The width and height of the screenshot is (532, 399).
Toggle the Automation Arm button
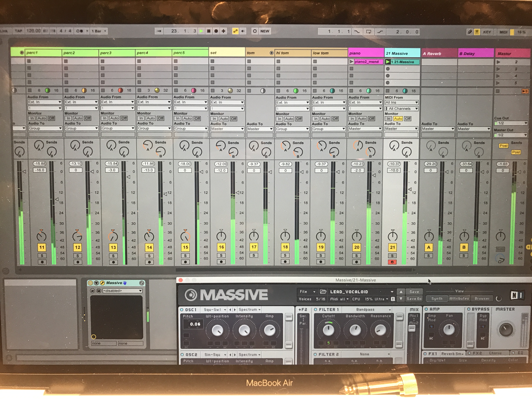(x=235, y=31)
